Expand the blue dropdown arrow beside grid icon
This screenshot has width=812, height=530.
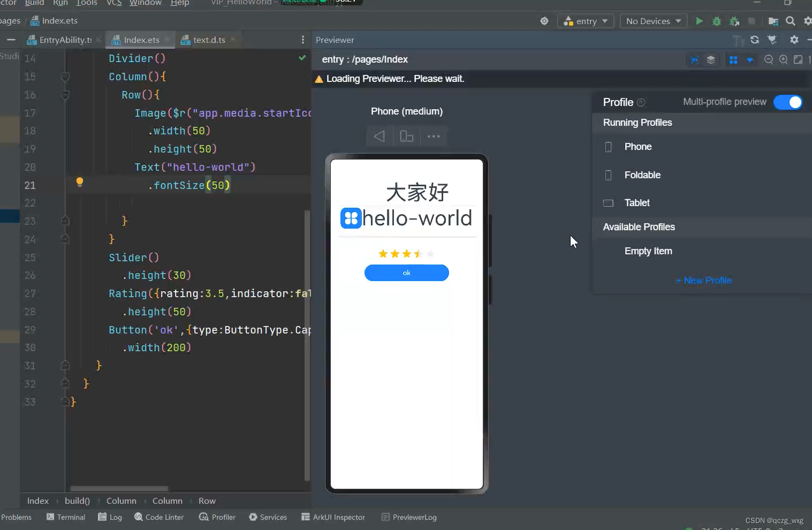click(750, 60)
